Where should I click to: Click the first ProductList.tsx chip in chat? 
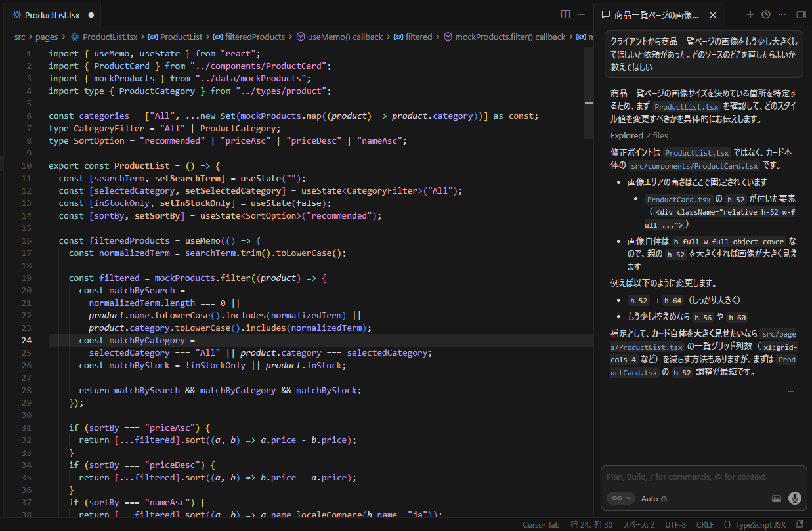687,106
